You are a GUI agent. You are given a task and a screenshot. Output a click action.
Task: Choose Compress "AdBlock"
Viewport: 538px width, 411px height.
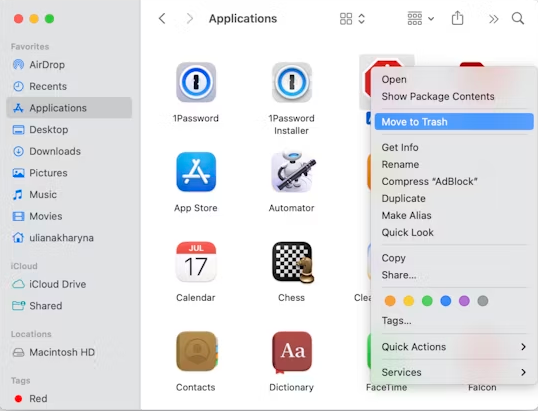(x=454, y=181)
